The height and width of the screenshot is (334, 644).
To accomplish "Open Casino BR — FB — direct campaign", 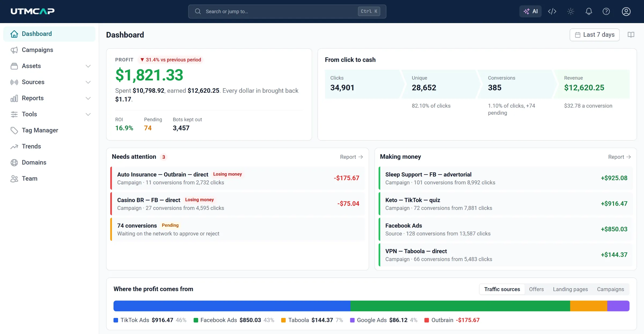I will 237,204.
